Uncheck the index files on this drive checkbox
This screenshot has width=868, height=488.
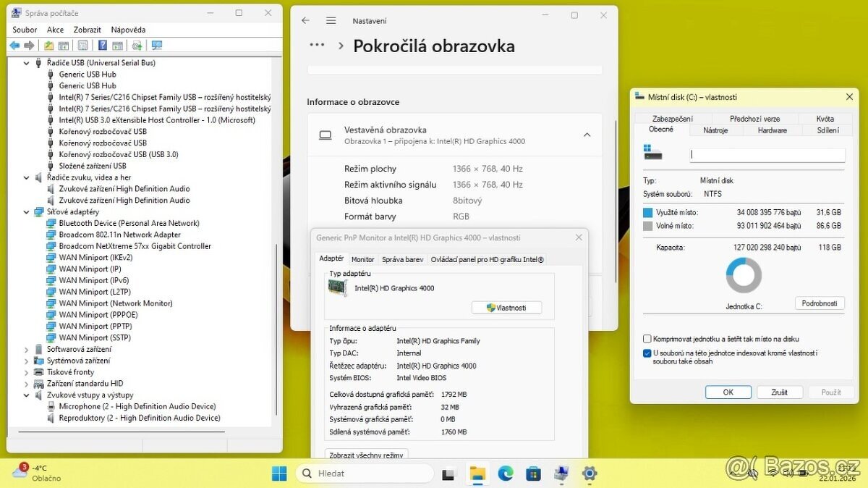pyautogui.click(x=647, y=353)
